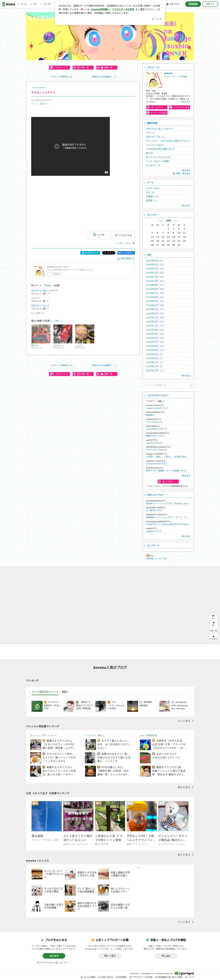Click the 詳しく見る button in footer
Viewport: 220px width, 980px height.
pyautogui.click(x=110, y=956)
